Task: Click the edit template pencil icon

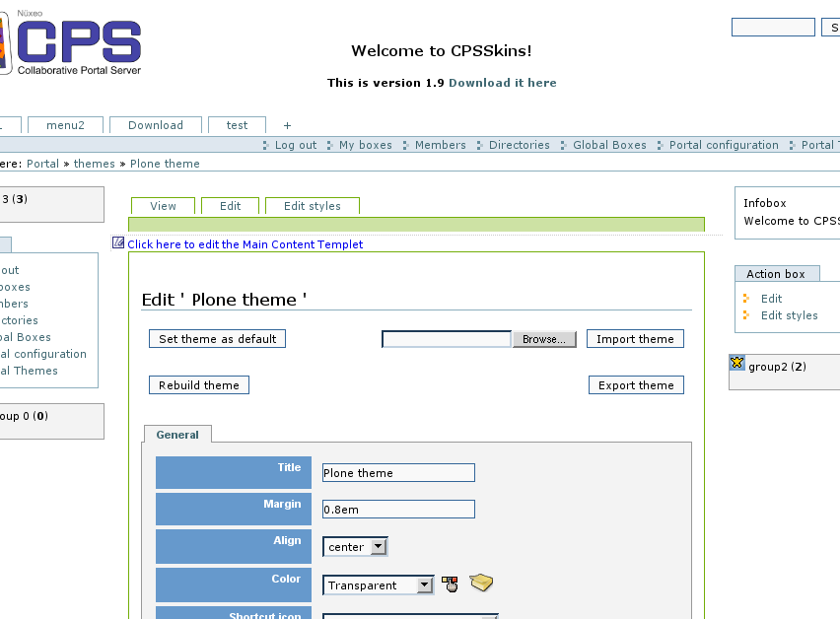Action: pos(118,243)
